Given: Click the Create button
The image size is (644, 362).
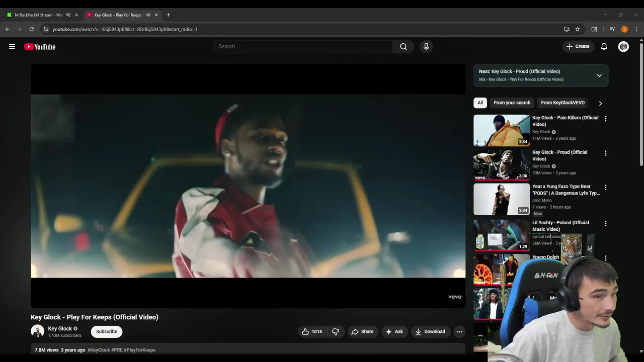Looking at the screenshot, I should pyautogui.click(x=578, y=46).
